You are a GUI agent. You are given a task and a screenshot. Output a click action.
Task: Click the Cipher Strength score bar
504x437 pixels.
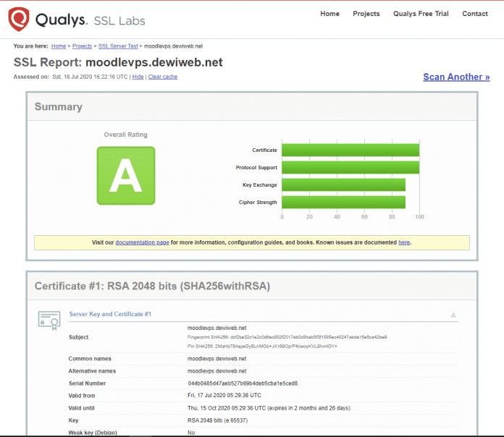(344, 202)
